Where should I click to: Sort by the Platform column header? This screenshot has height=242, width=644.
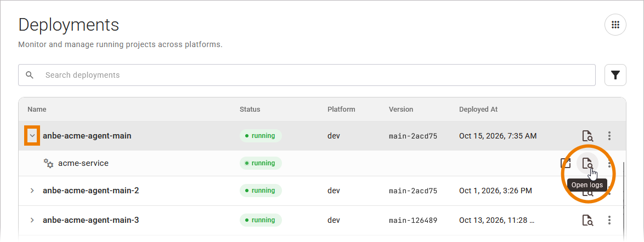[x=341, y=110]
